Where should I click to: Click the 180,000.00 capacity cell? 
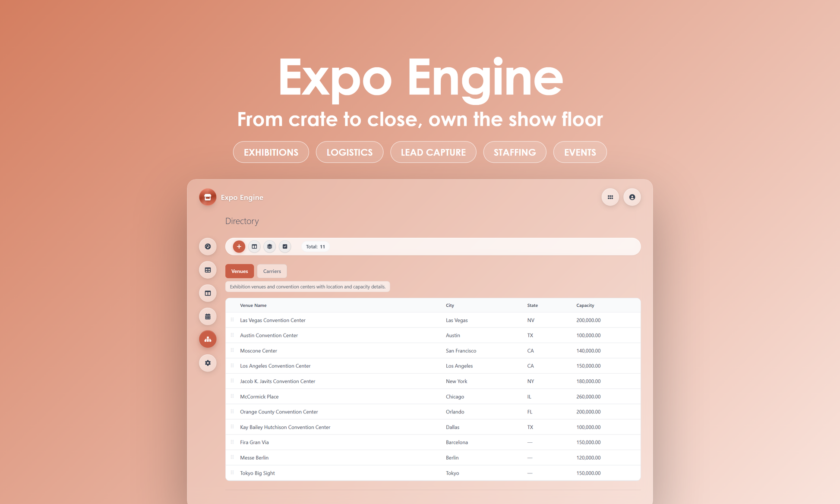(588, 381)
